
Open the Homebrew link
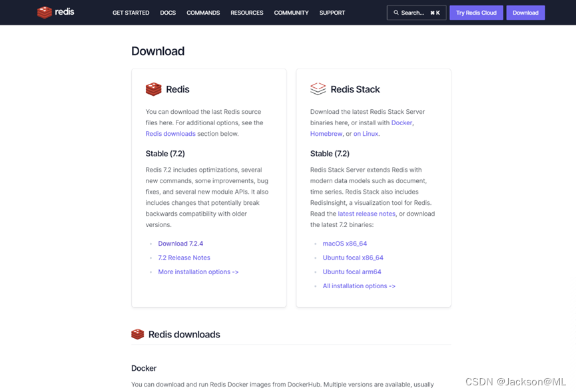coord(326,134)
